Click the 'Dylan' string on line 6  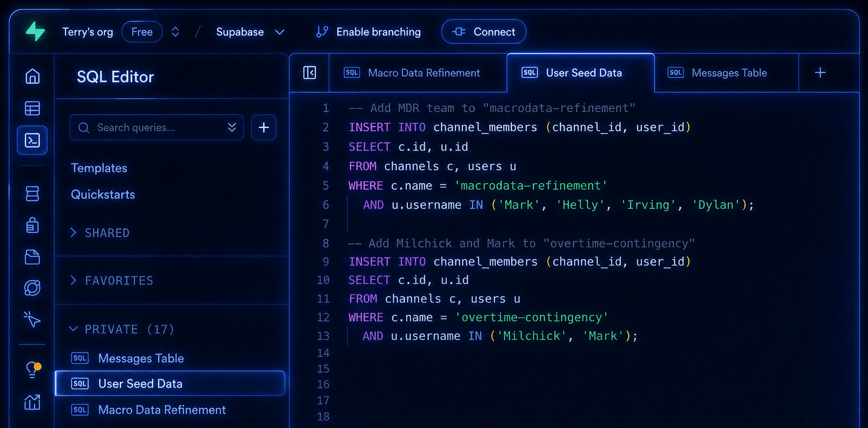tap(715, 204)
